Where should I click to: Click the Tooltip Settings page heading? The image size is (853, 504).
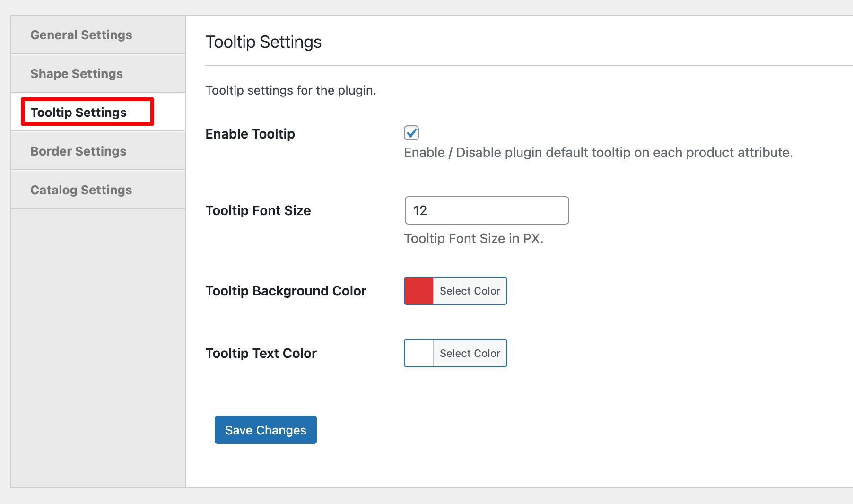click(263, 42)
